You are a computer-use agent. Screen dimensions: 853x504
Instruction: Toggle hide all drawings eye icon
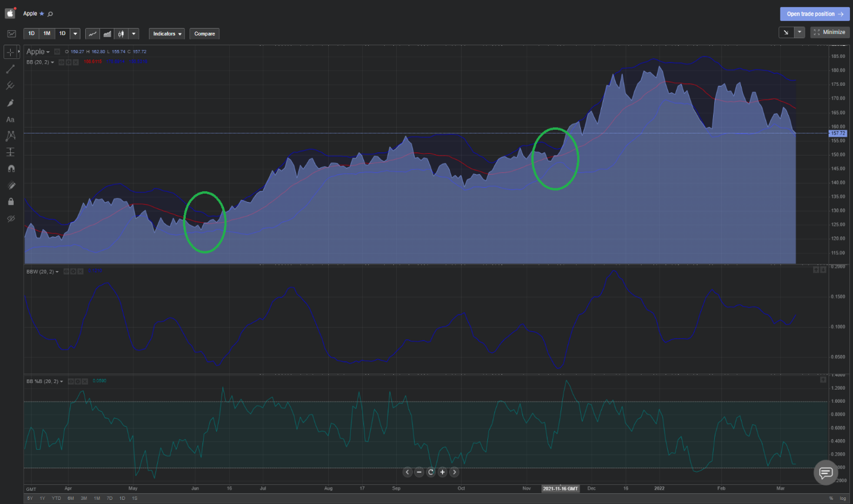tap(10, 219)
